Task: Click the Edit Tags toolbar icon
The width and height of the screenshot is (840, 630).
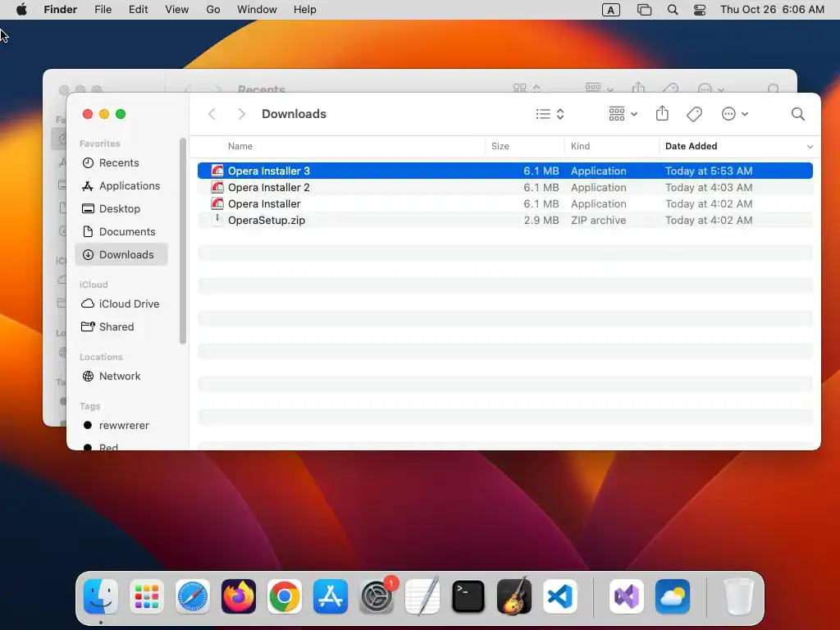Action: point(694,113)
